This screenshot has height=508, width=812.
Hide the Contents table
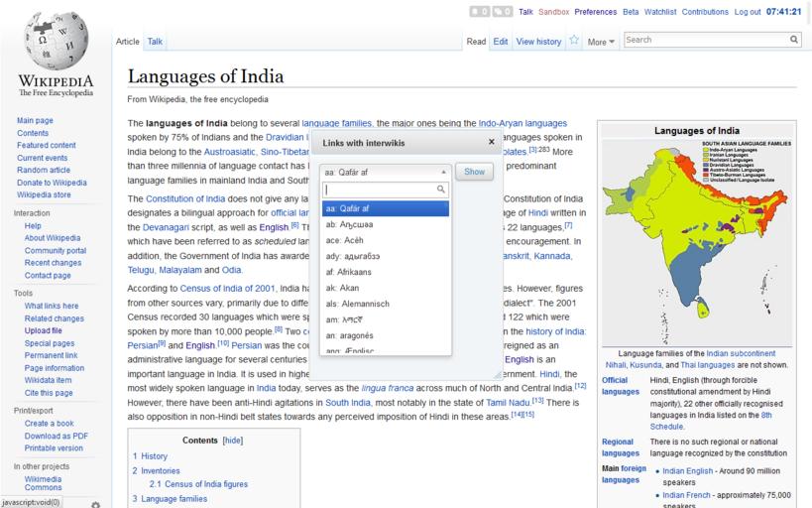tap(232, 440)
